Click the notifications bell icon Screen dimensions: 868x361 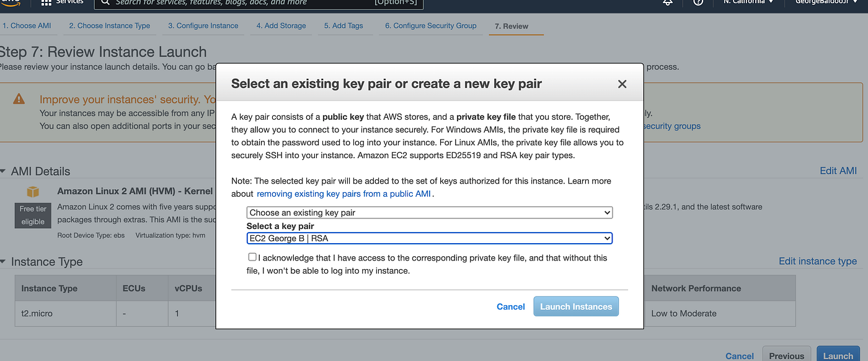point(668,2)
